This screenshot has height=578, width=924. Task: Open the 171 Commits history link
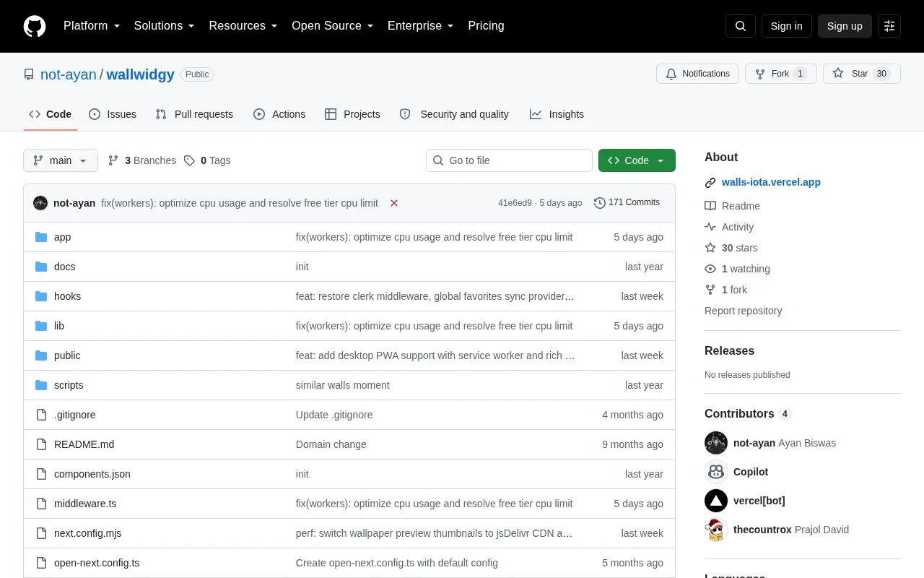point(627,203)
